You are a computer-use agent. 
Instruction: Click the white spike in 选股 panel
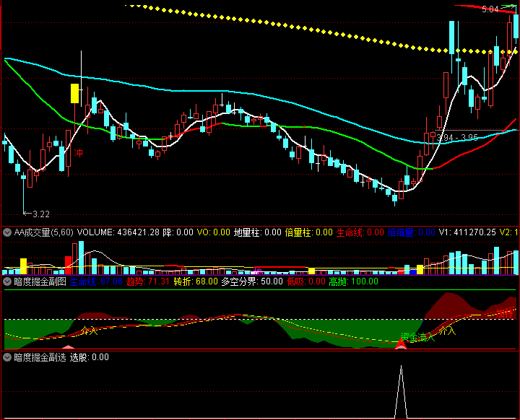401,390
